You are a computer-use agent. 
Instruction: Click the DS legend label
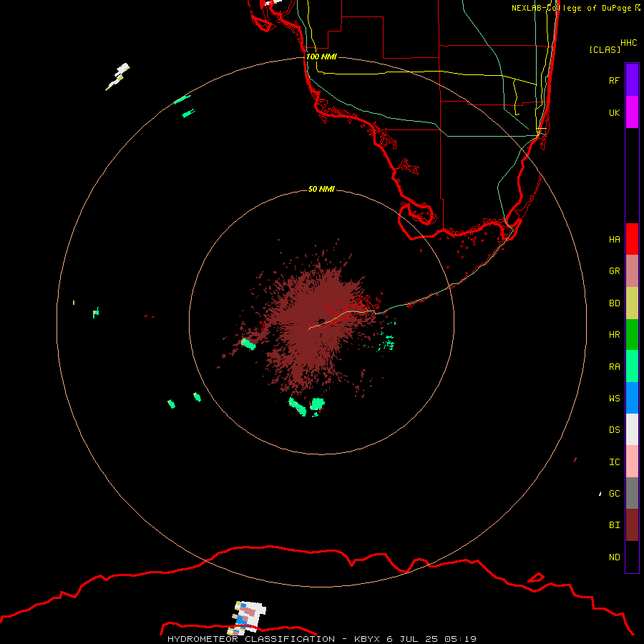point(614,430)
